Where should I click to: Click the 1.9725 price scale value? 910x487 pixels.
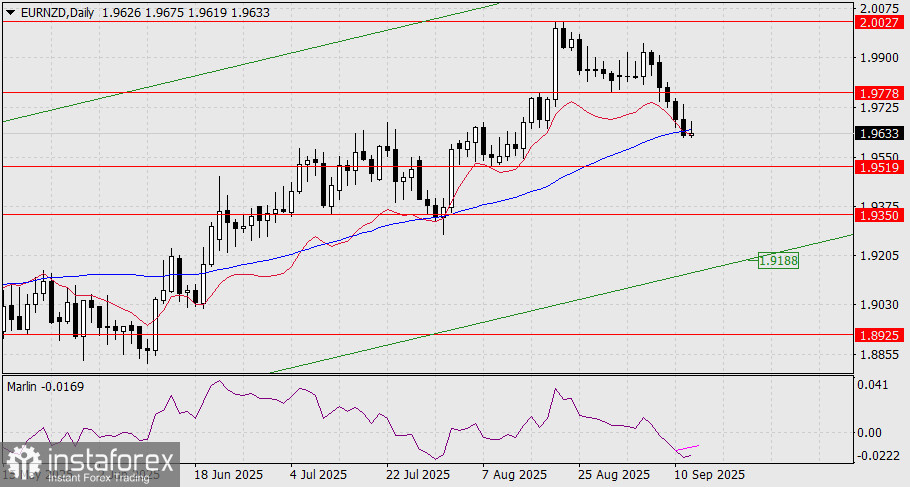[x=880, y=107]
